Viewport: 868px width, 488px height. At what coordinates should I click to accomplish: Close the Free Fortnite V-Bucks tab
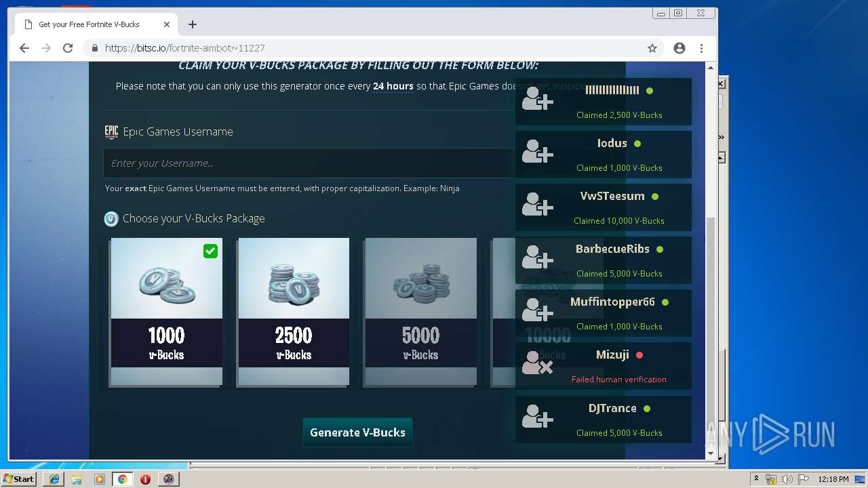click(x=167, y=24)
